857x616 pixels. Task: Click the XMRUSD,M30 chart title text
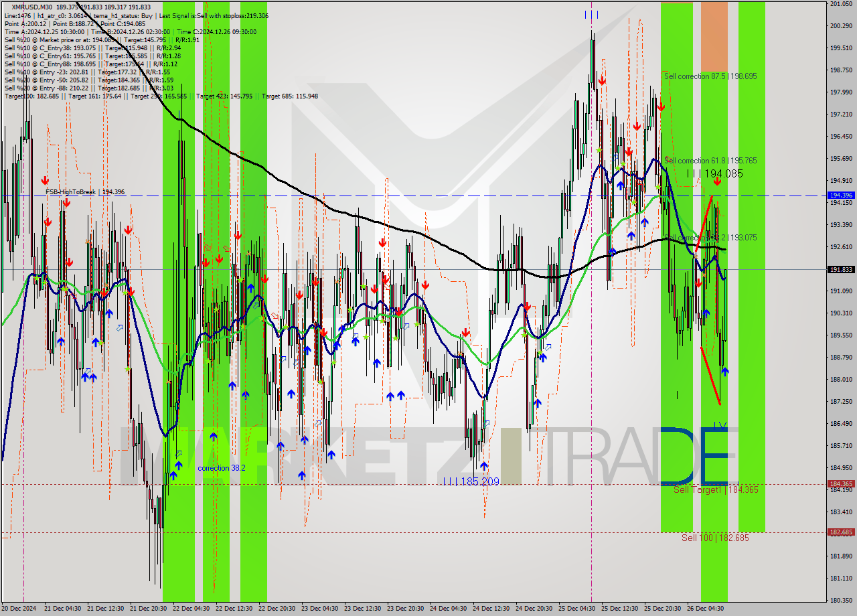click(33, 7)
